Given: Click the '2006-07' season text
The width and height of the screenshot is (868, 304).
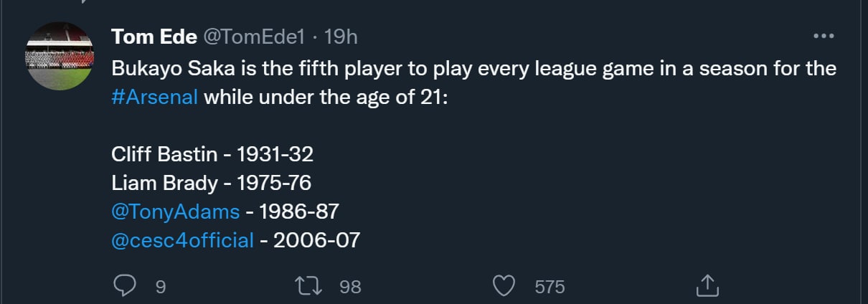Looking at the screenshot, I should click(x=316, y=239).
